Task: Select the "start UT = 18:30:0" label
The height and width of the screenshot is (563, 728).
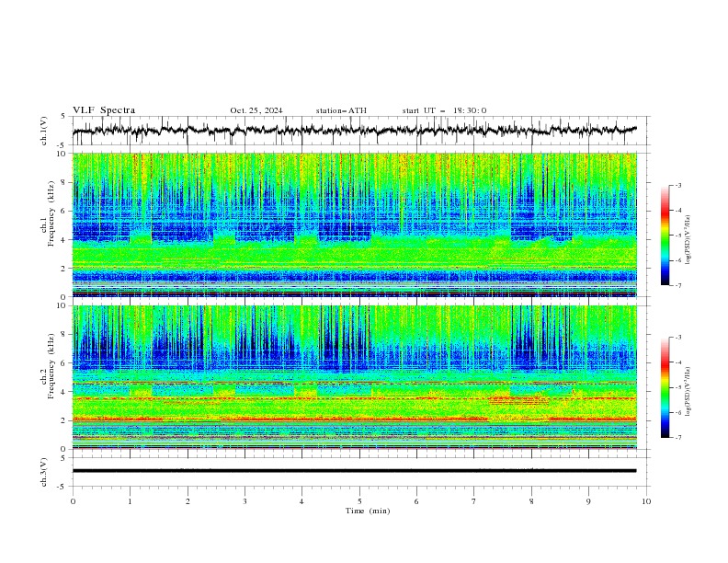Action: (444, 110)
